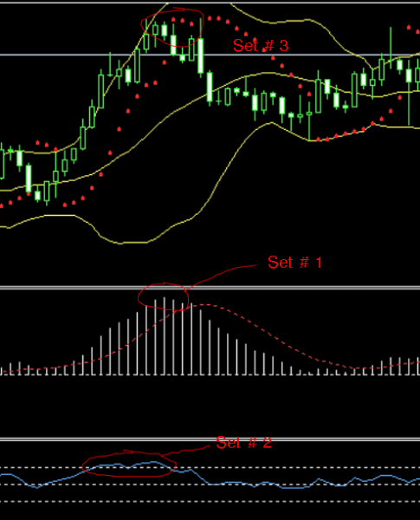
Task: Click the red curved arrow pointing to Set # 1
Action: click(x=221, y=275)
